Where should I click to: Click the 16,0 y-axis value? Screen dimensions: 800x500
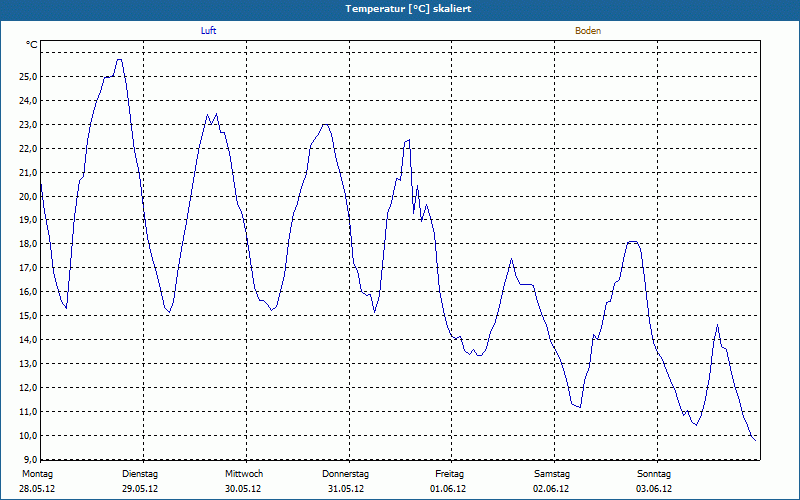point(29,292)
